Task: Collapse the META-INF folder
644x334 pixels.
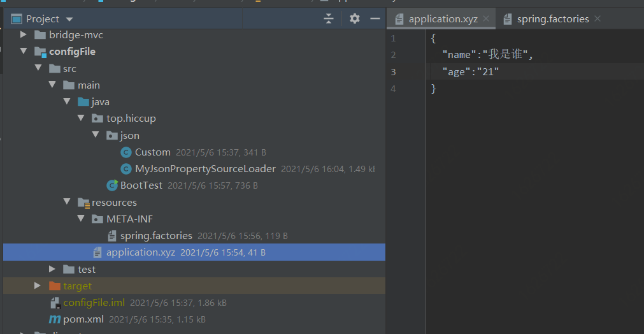Action: coord(81,219)
